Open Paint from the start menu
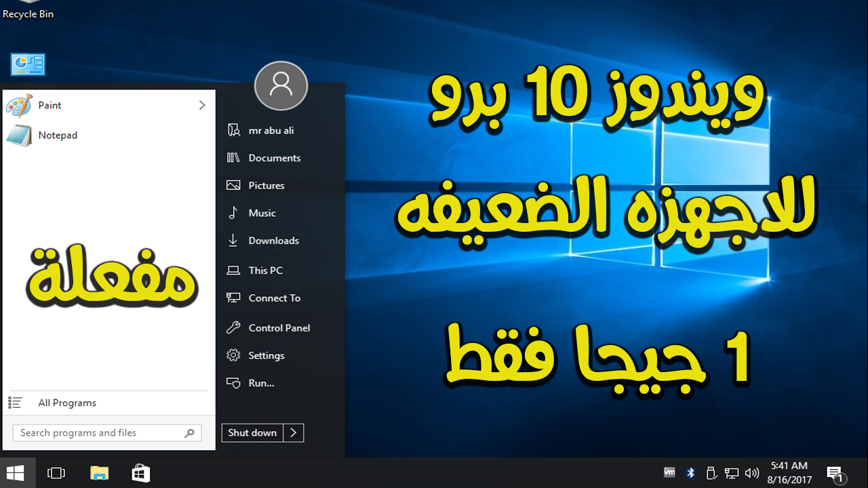868x488 pixels. pos(108,105)
